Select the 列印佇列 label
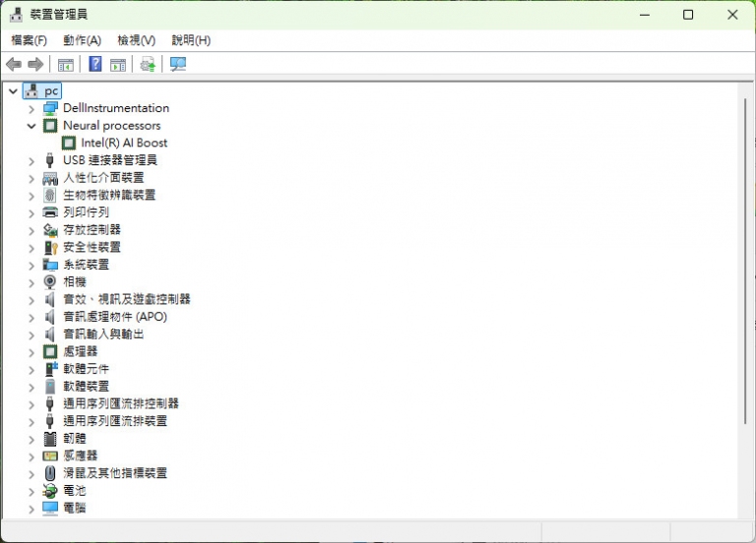 (x=87, y=212)
